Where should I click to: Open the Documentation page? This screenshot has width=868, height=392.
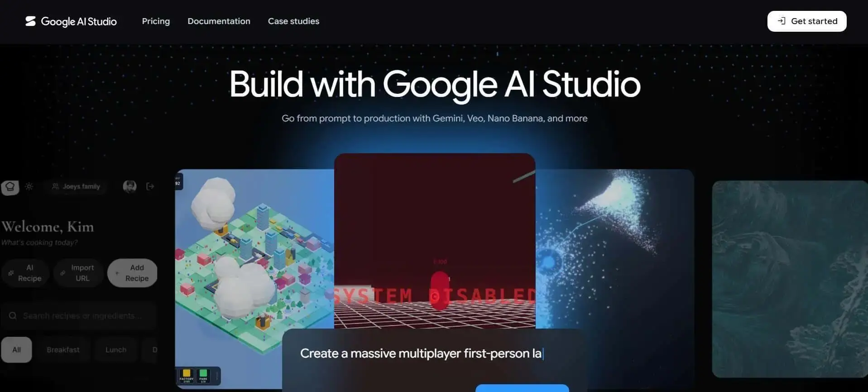coord(219,21)
